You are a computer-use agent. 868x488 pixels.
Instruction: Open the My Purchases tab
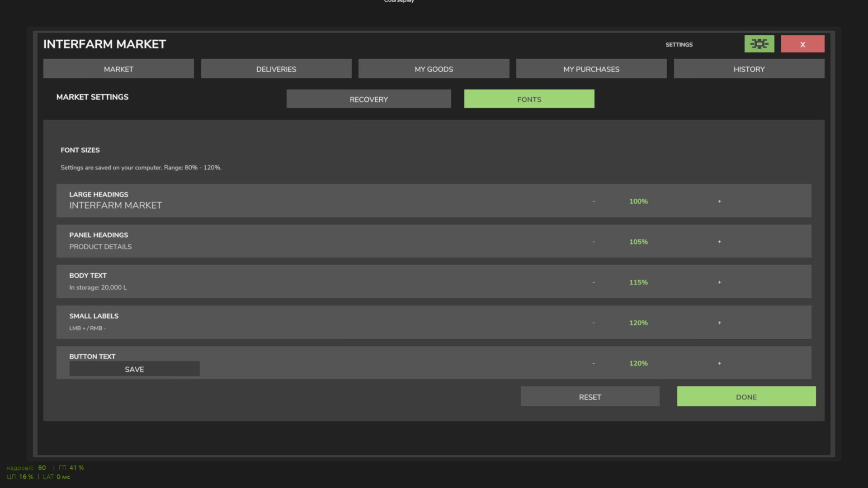pos(591,69)
